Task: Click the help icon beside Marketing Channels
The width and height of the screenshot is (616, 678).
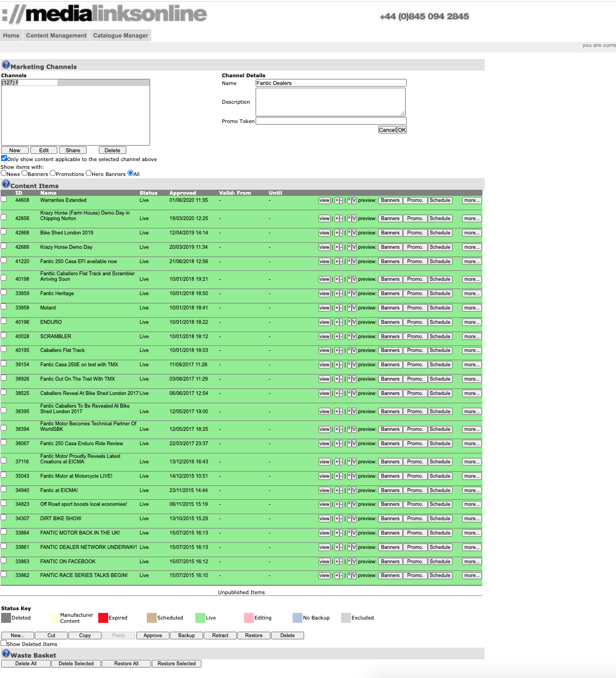Action: point(6,65)
